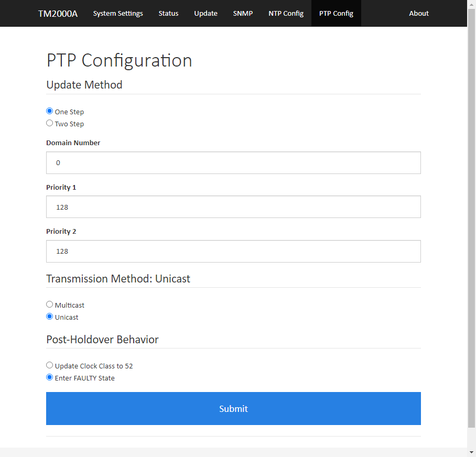
Task: Open the NTP Config tab
Action: [x=286, y=13]
